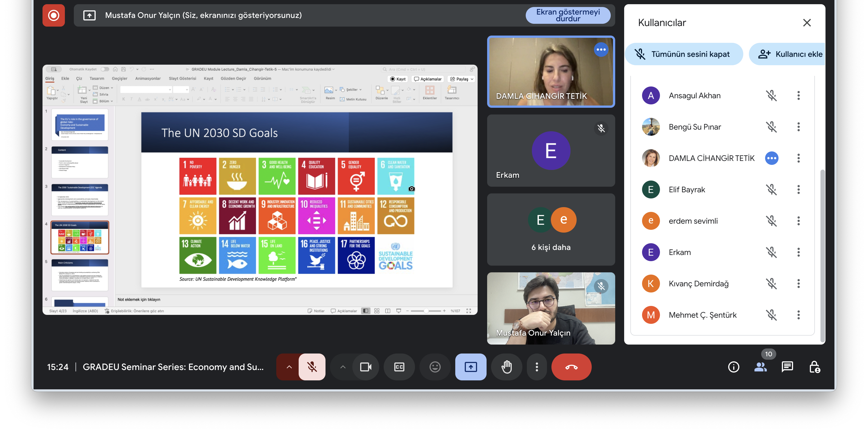Open the people panel icon
The width and height of the screenshot is (868, 433).
[761, 367]
